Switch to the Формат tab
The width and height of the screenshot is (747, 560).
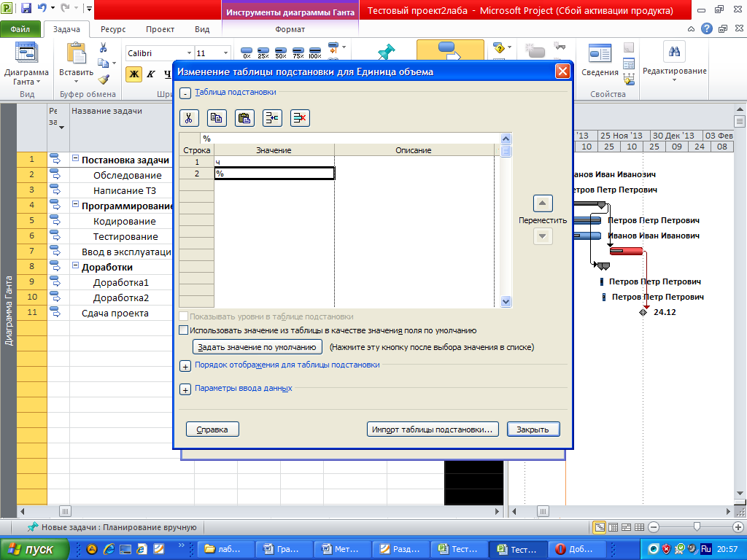click(290, 29)
